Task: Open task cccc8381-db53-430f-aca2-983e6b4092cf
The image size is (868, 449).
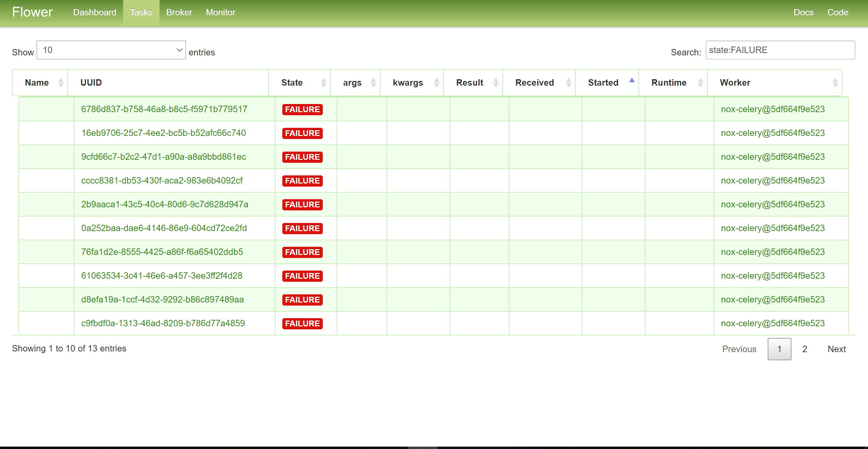Action: pyautogui.click(x=162, y=180)
